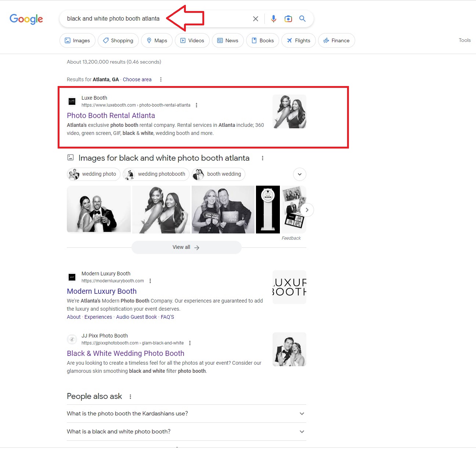Select the booth wedding filter chip

219,174
